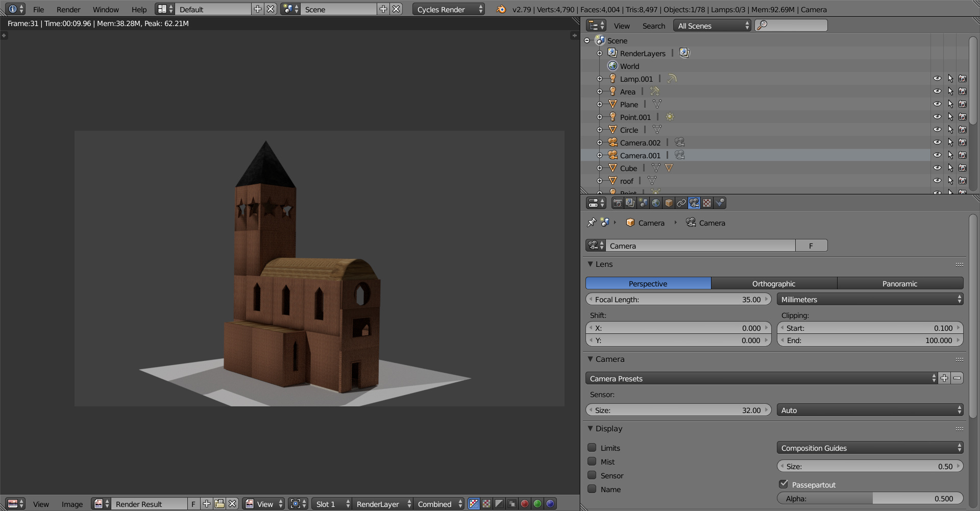Display Blue channel only

point(550,504)
